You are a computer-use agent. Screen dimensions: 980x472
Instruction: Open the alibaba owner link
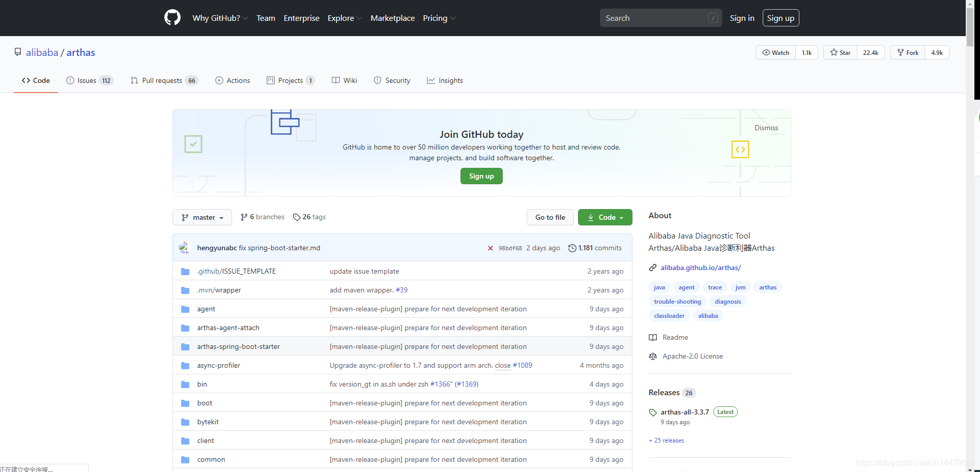[x=42, y=52]
